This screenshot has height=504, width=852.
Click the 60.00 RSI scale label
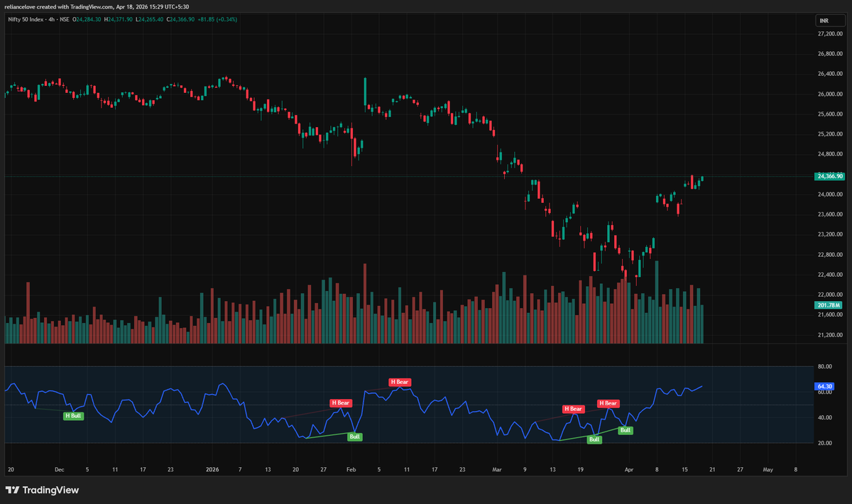(824, 393)
